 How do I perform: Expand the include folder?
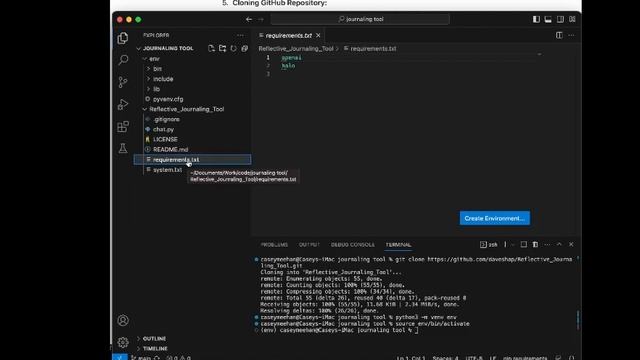(x=163, y=79)
